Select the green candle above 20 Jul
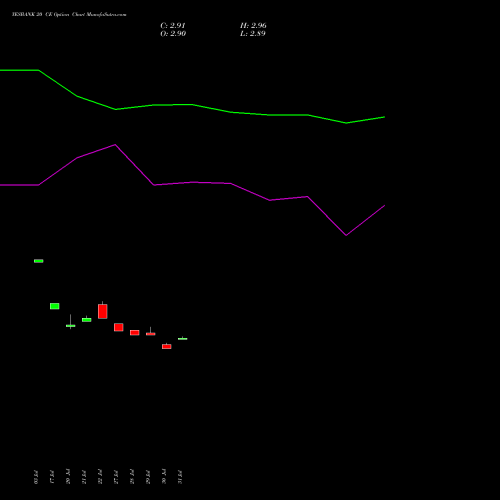The image size is (500, 500). [x=71, y=325]
